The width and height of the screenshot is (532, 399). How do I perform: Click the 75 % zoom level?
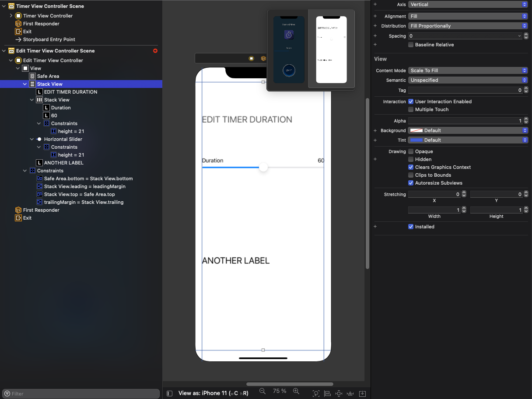click(x=280, y=391)
